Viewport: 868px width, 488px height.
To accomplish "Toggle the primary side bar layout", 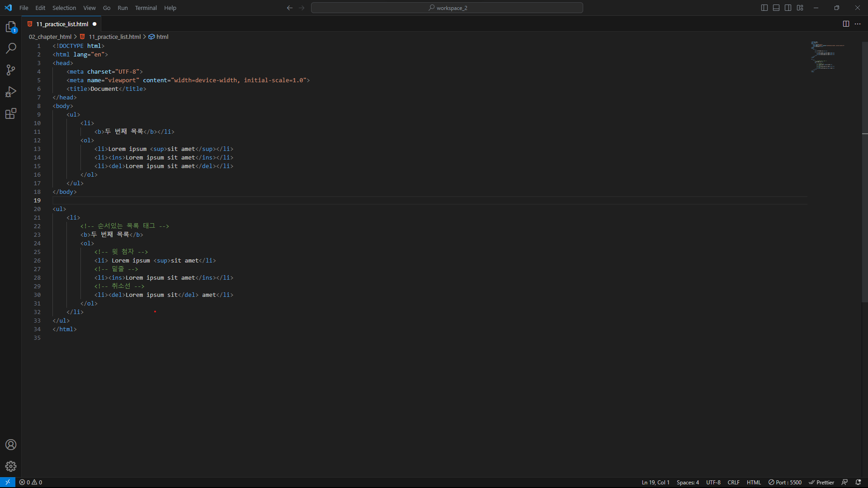I will point(764,8).
